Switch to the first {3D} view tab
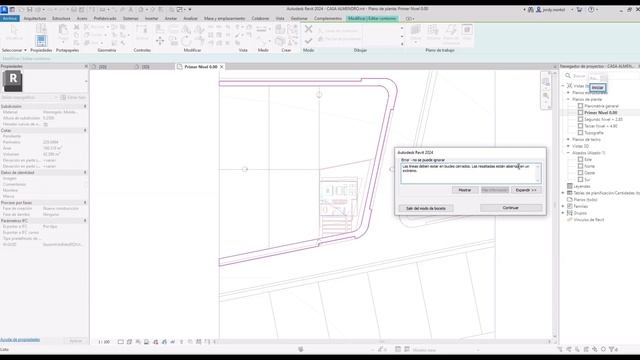 point(103,67)
